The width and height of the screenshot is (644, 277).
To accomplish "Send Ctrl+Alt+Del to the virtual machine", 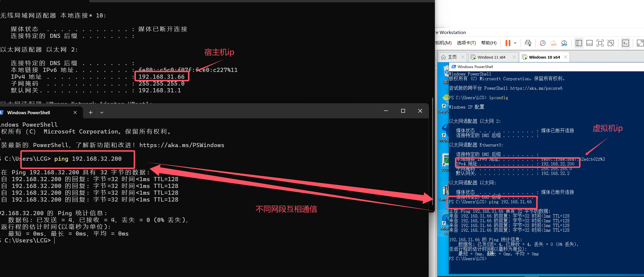I will coord(528,43).
